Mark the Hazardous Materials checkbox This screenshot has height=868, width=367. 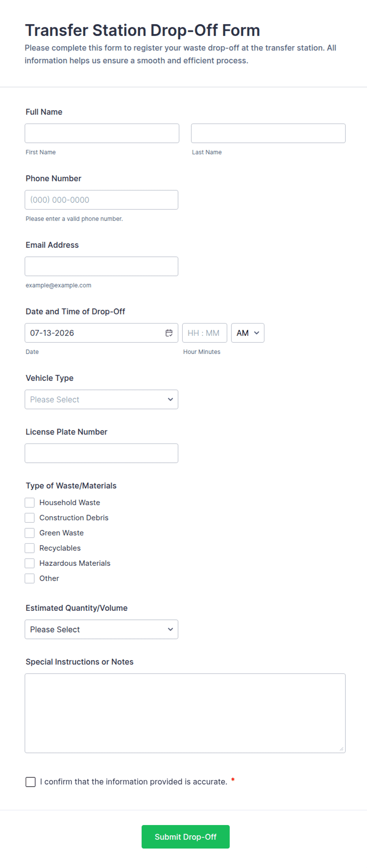(30, 563)
